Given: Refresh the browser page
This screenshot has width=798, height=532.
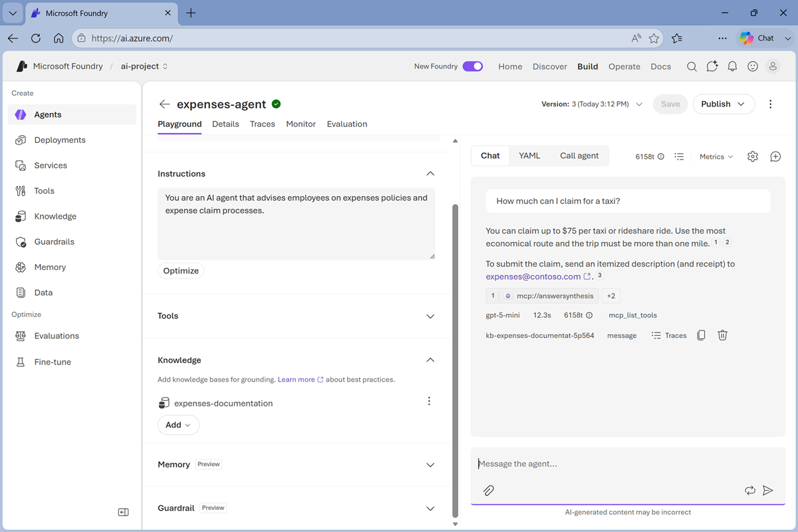Looking at the screenshot, I should click(x=36, y=39).
